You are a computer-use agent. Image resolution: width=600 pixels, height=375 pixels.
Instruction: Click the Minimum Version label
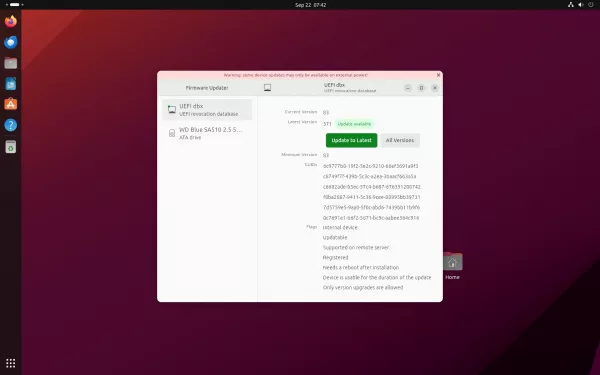pyautogui.click(x=299, y=155)
